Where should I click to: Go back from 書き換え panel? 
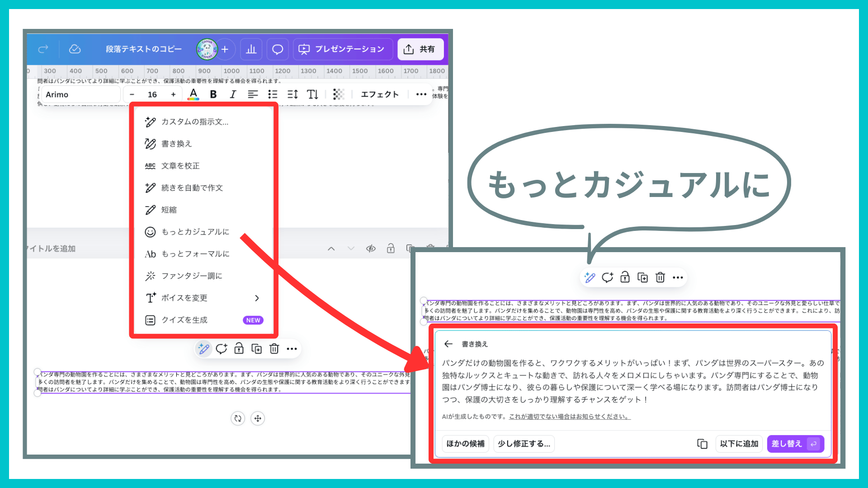click(448, 344)
